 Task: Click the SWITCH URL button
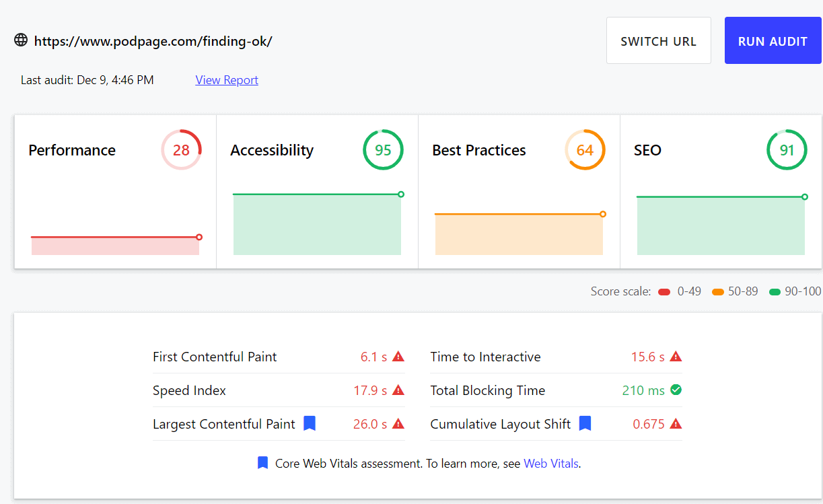pyautogui.click(x=658, y=40)
